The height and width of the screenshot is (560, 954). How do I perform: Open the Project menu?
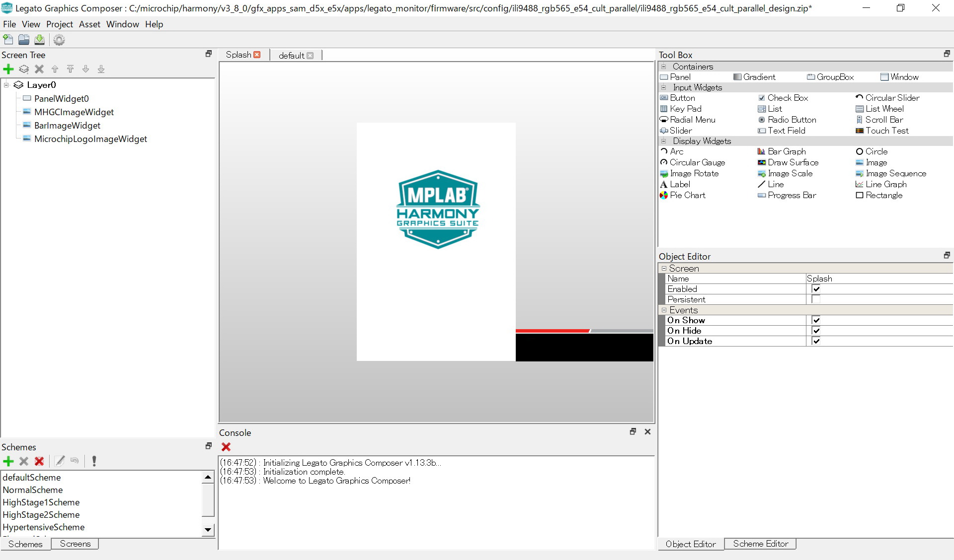click(x=60, y=24)
